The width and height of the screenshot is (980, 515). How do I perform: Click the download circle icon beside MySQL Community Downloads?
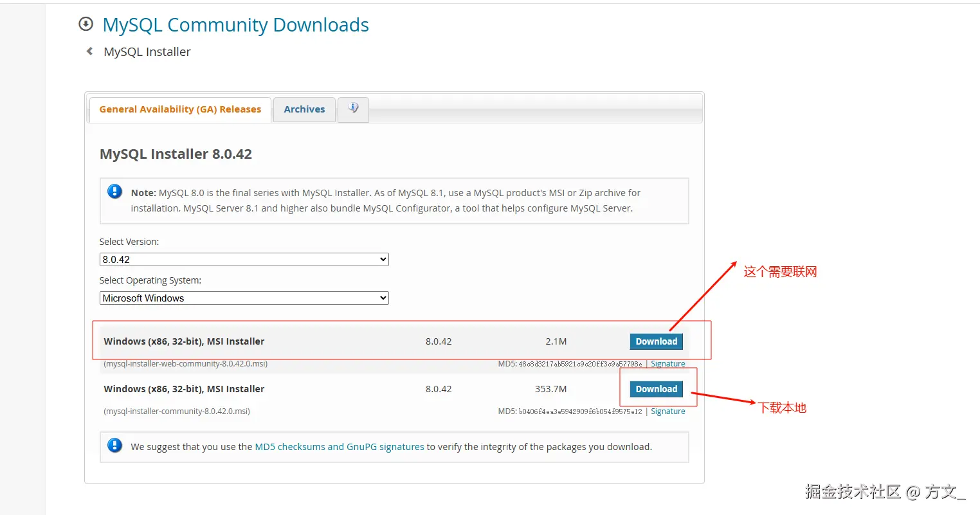(x=86, y=24)
